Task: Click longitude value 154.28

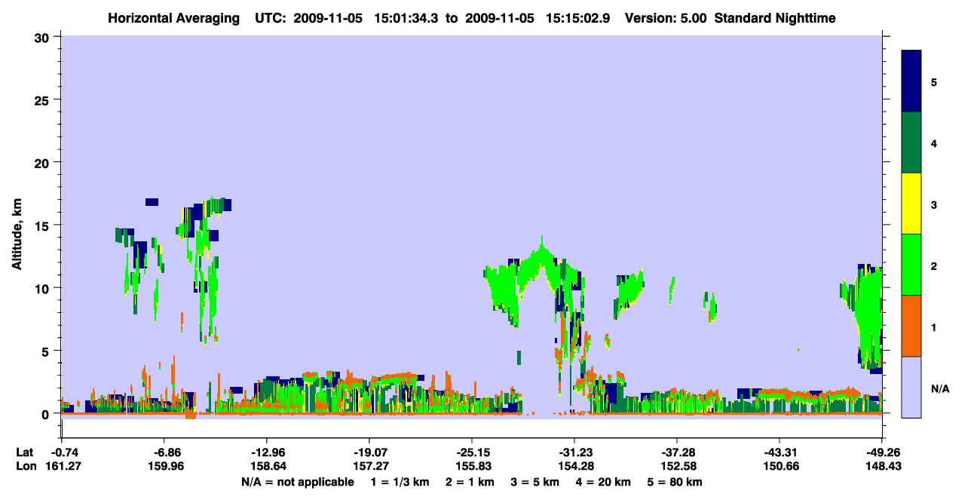Action: click(x=574, y=466)
